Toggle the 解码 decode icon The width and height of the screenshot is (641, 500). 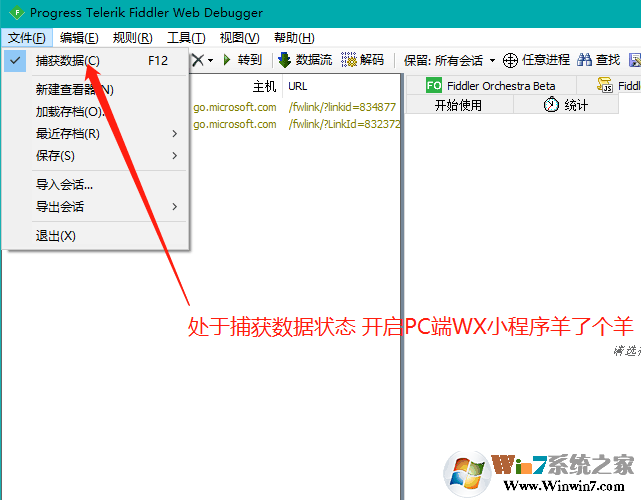[349, 60]
